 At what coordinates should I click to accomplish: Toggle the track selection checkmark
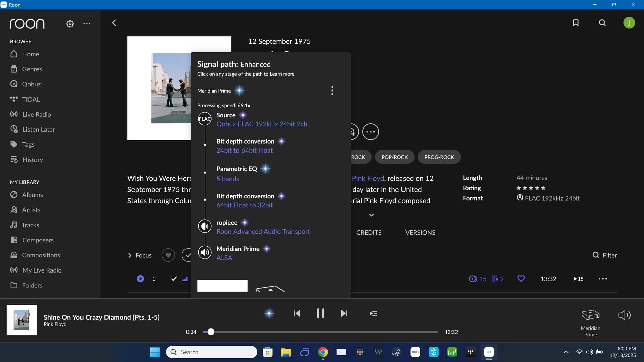pyautogui.click(x=174, y=279)
